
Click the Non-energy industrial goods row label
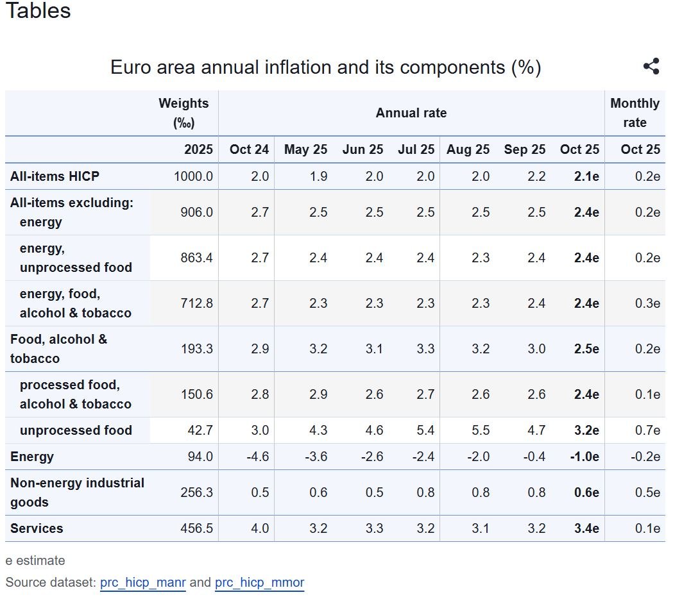point(77,492)
